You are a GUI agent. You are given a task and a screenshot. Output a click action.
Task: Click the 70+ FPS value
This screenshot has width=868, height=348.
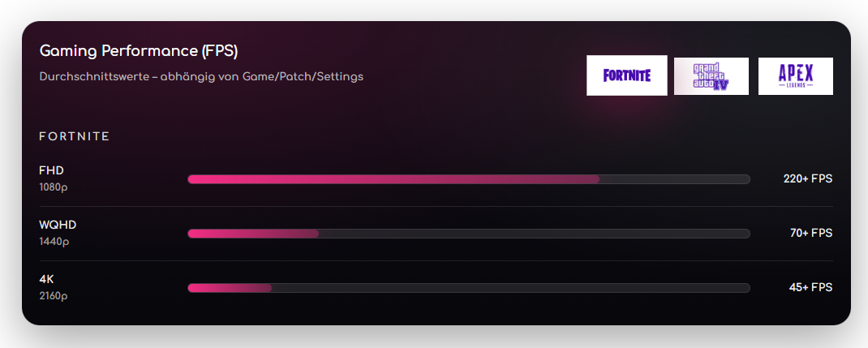(x=810, y=234)
